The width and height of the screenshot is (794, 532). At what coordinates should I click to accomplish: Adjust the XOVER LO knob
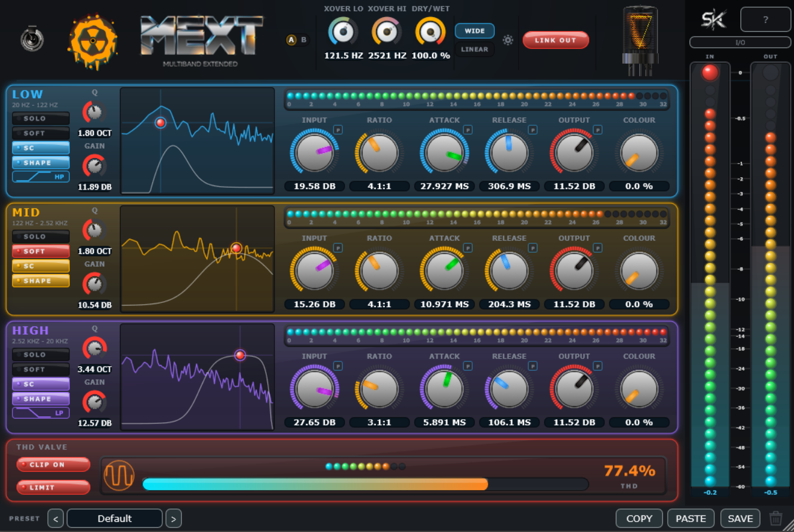coord(344,32)
